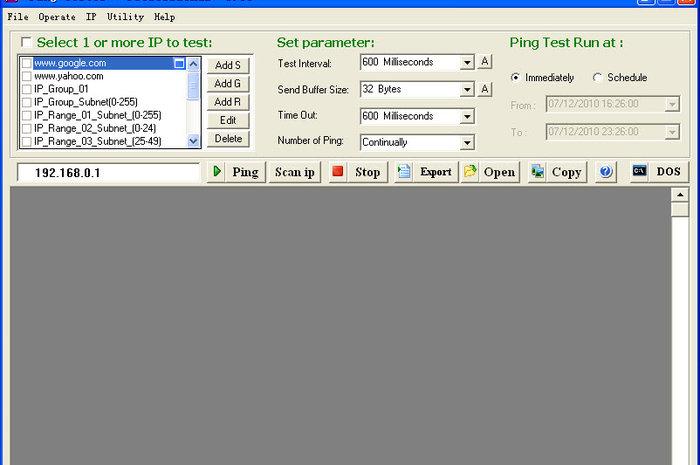Screen dimensions: 700x465
Task: Click the IP list scrollbar thumb
Action: [x=193, y=86]
